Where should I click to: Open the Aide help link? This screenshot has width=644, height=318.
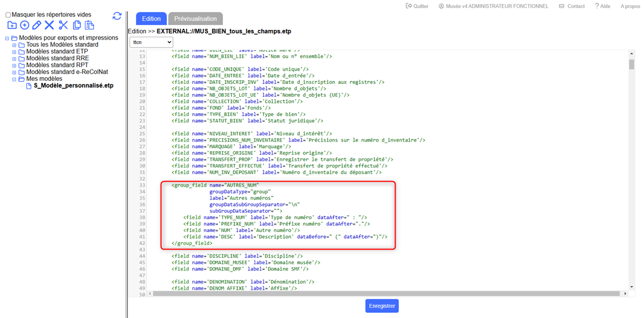602,6
